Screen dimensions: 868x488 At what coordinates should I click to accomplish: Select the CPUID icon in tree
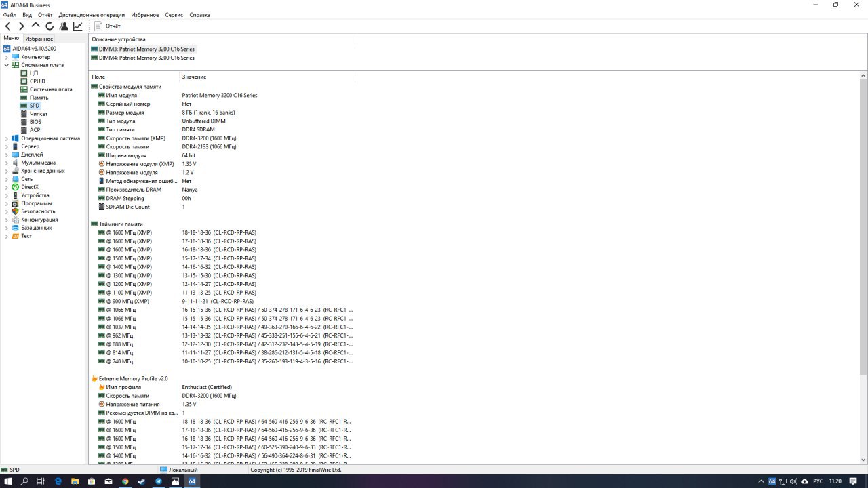tap(24, 81)
